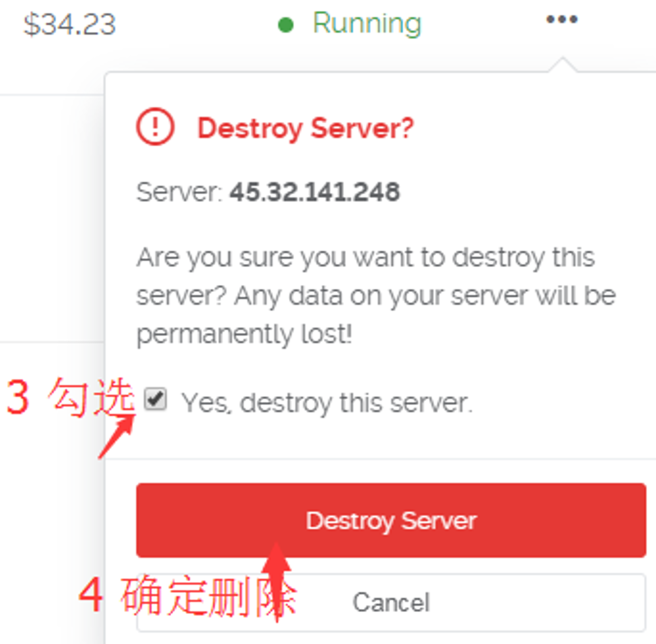
Task: Click the "3 勾选" red annotation
Action: click(x=71, y=397)
